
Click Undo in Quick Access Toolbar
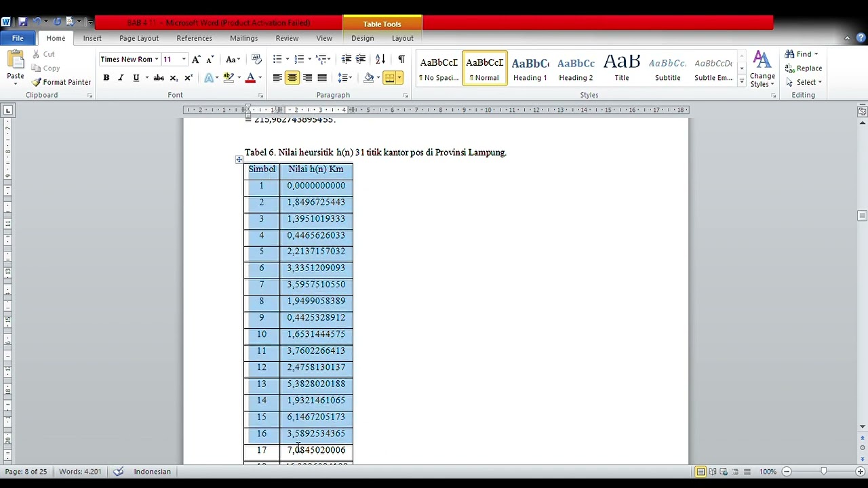pyautogui.click(x=37, y=22)
